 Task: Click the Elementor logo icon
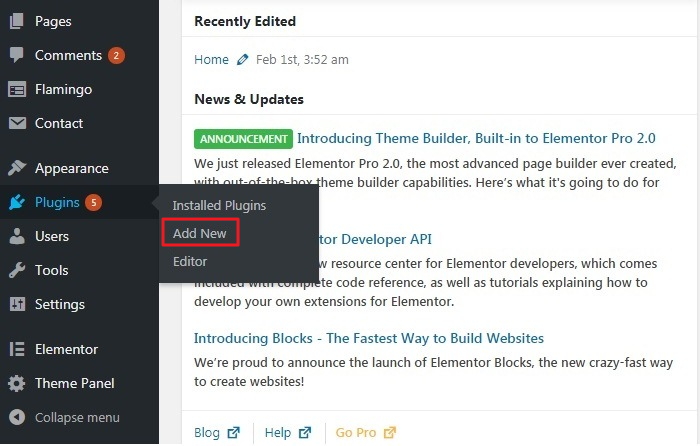(x=17, y=349)
